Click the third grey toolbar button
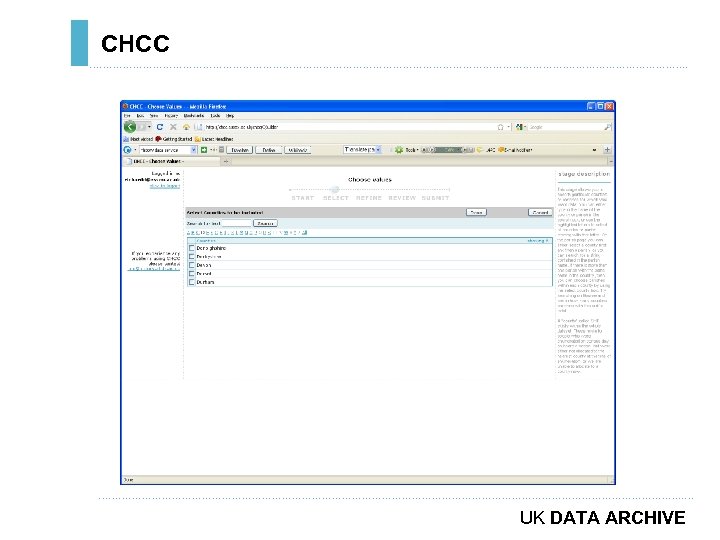Image resolution: width=720 pixels, height=540 pixels. [298, 150]
